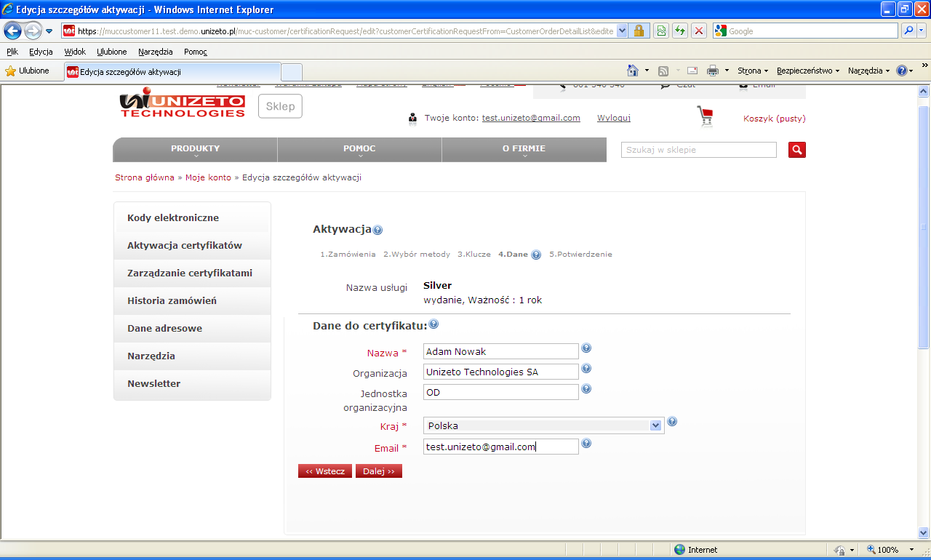Click the Unizeto Technologies logo
Screen dimensions: 931x560
coord(183,102)
